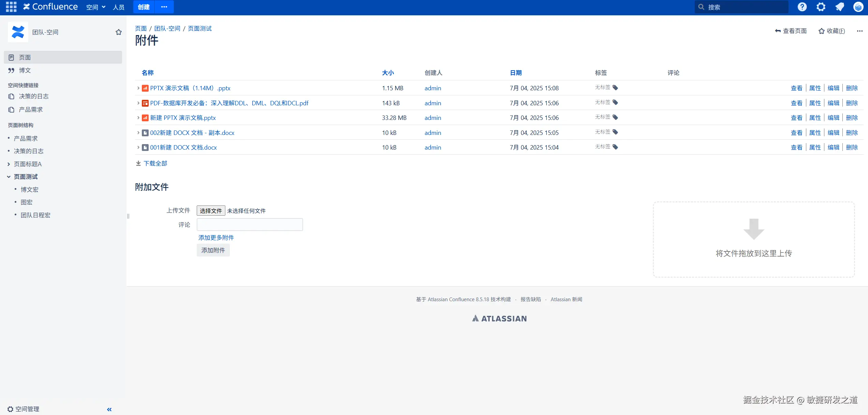Click the user profile avatar
Screen dimensions: 868x415
[x=858, y=7]
